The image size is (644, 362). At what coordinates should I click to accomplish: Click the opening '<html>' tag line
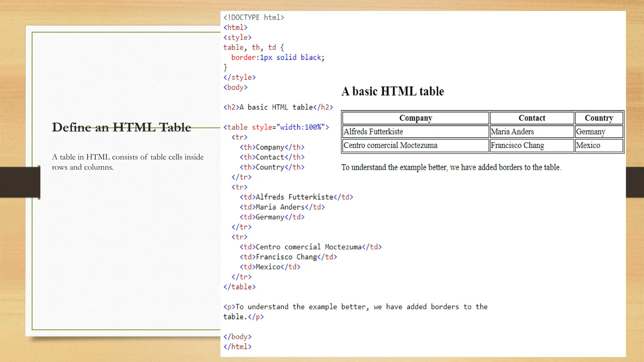pos(236,28)
